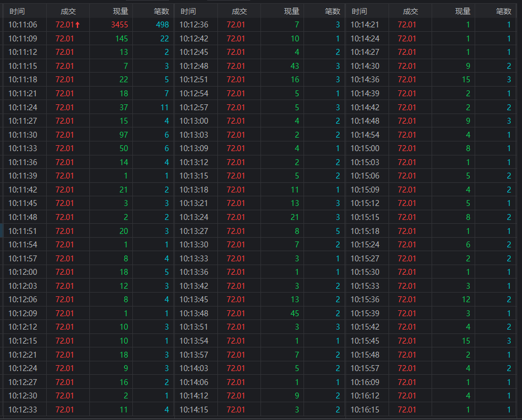
Task: Click volume 97 in the 10:11:30 row
Action: (x=124, y=135)
